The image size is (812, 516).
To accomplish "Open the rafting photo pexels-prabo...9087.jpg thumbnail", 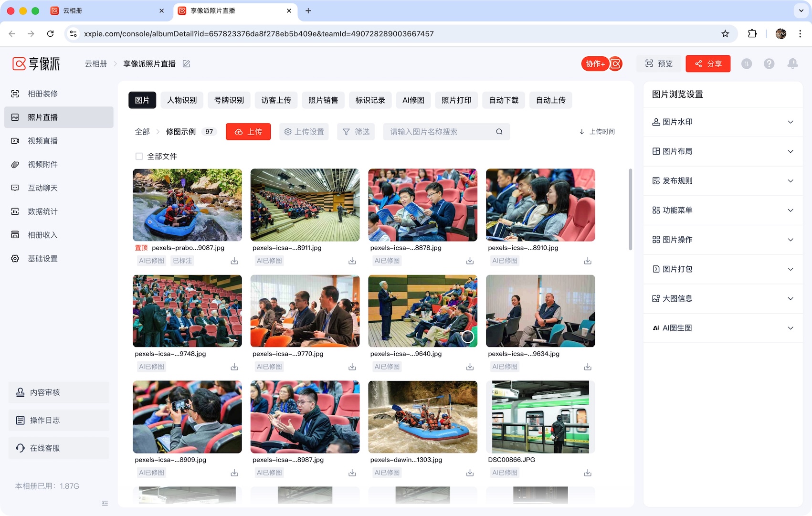I will click(187, 205).
